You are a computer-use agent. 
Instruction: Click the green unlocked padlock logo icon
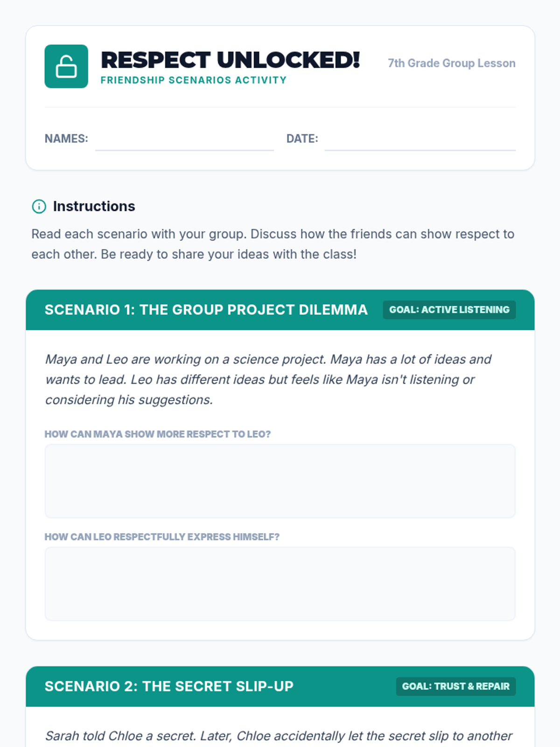pos(66,66)
